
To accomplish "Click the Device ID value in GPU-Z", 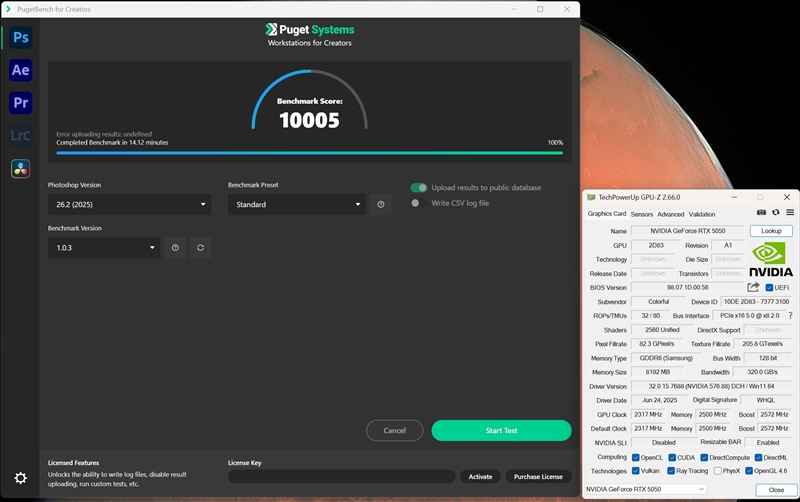I will [756, 302].
